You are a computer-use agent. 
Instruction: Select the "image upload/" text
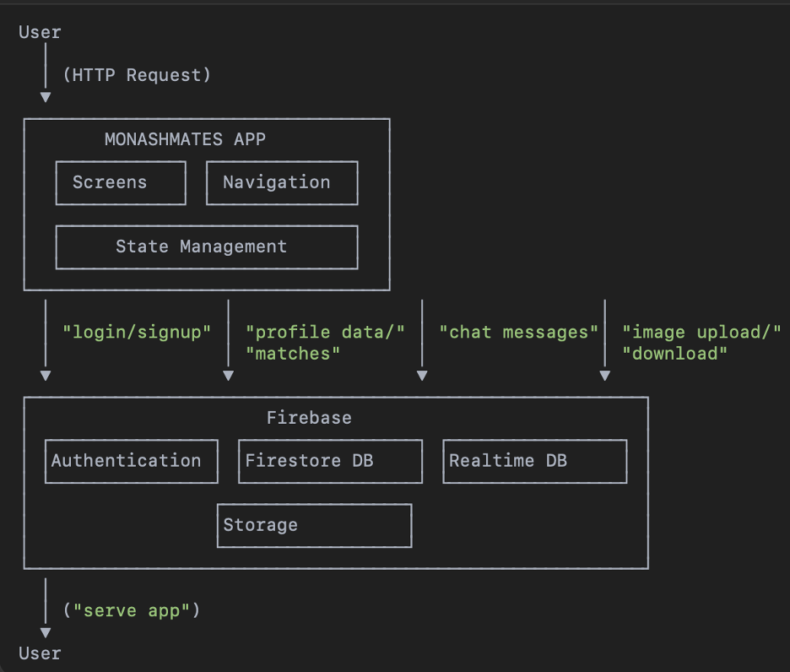(x=701, y=332)
